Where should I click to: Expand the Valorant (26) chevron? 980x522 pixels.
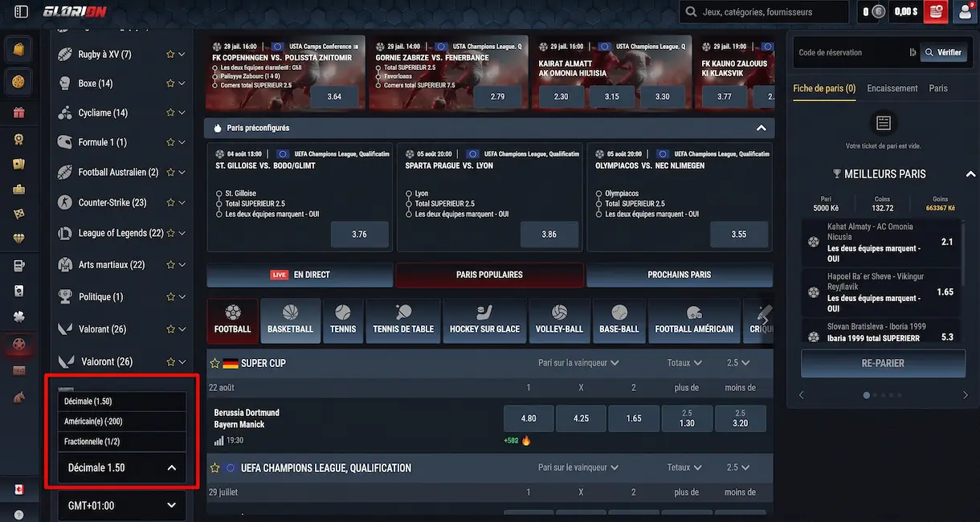182,329
